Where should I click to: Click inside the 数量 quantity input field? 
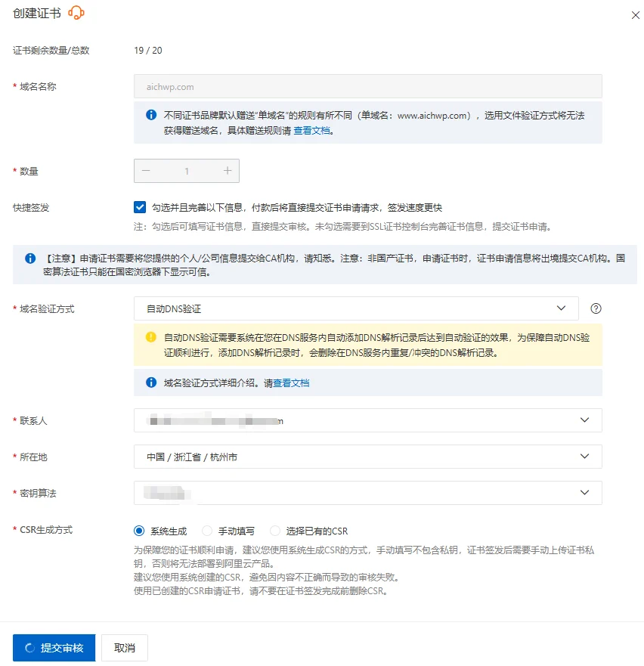click(187, 171)
